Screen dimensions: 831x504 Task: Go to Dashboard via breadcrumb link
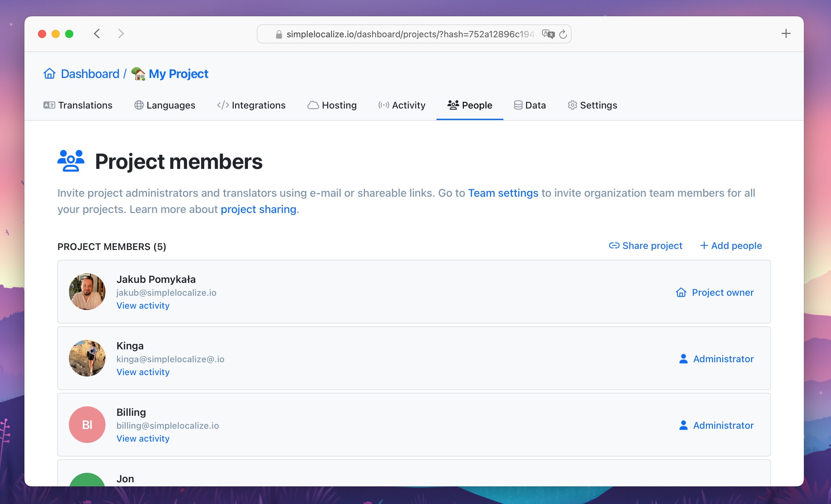[x=90, y=74]
